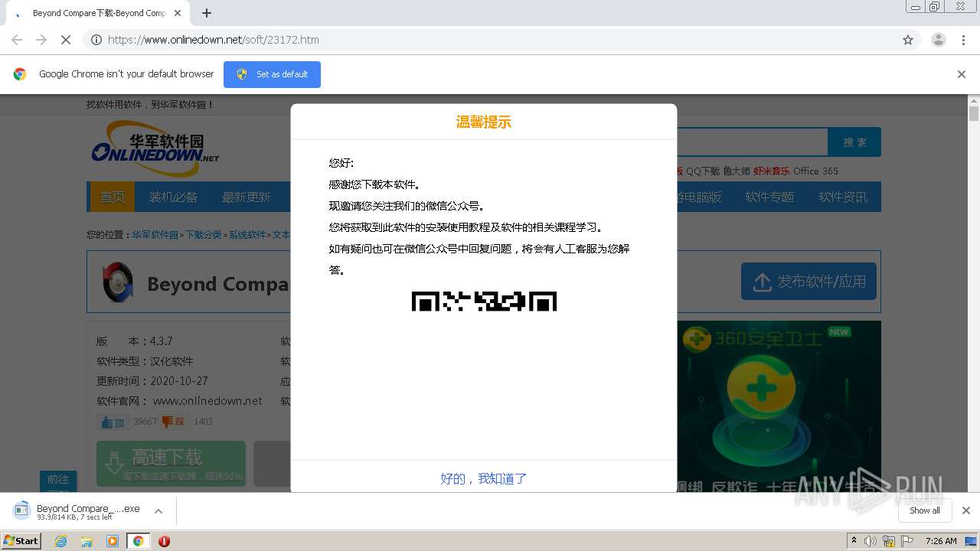Image resolution: width=980 pixels, height=551 pixels.
Task: Open a new tab with plus button
Action: [x=207, y=13]
